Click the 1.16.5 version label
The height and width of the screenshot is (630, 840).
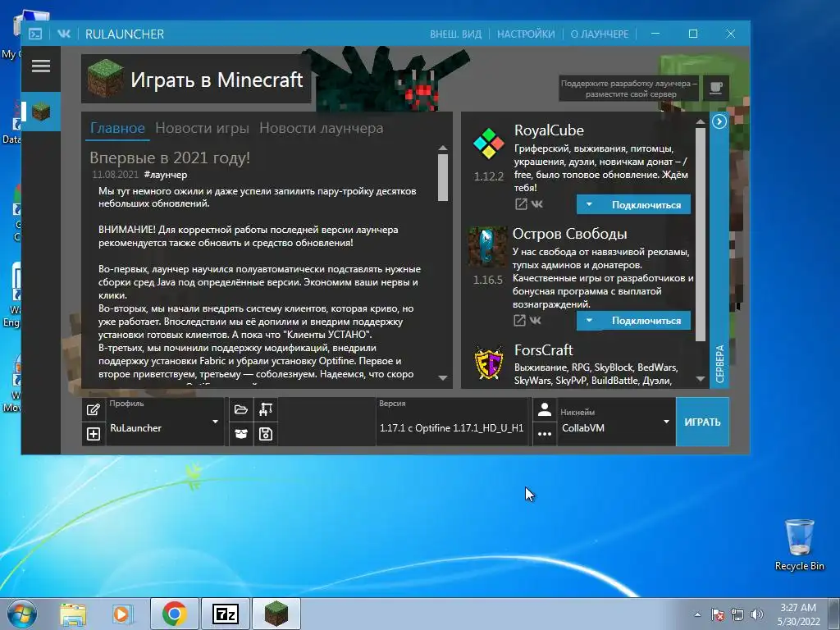pyautogui.click(x=487, y=280)
